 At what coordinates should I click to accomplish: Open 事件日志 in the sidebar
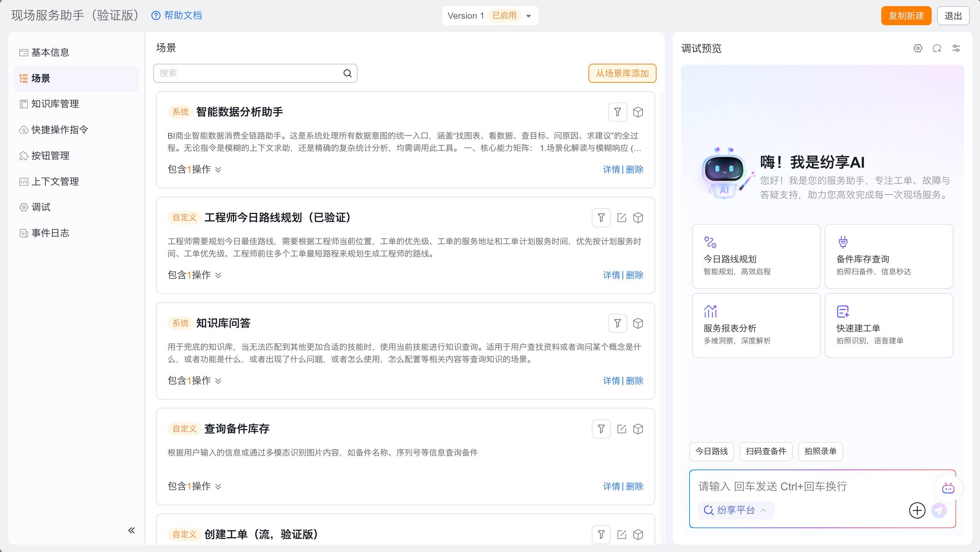pyautogui.click(x=50, y=233)
